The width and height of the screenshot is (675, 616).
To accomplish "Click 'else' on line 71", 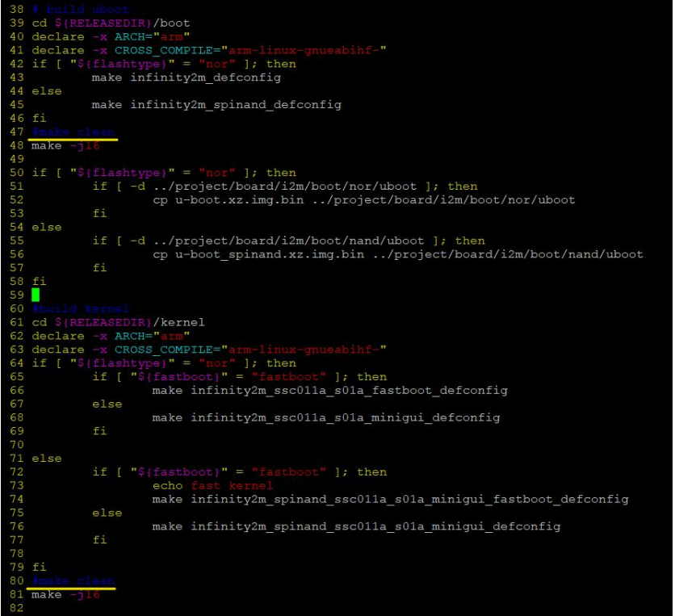I will pos(47,459).
